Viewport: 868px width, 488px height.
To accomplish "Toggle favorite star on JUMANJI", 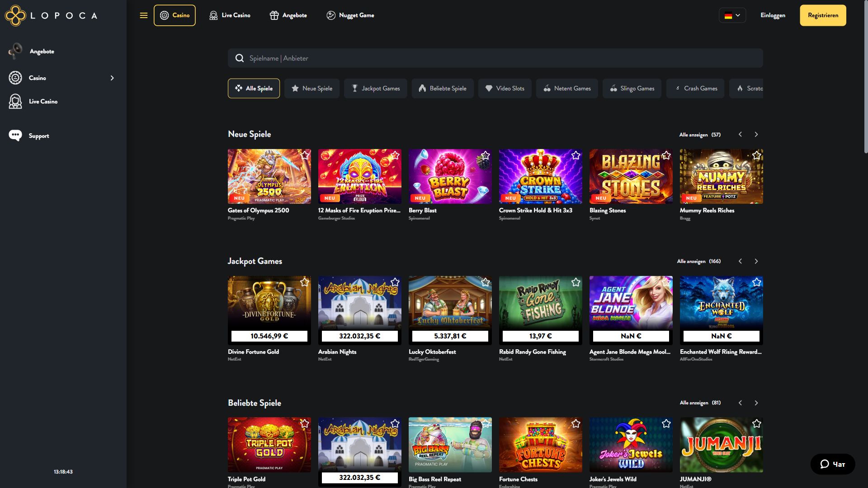I will point(757,424).
